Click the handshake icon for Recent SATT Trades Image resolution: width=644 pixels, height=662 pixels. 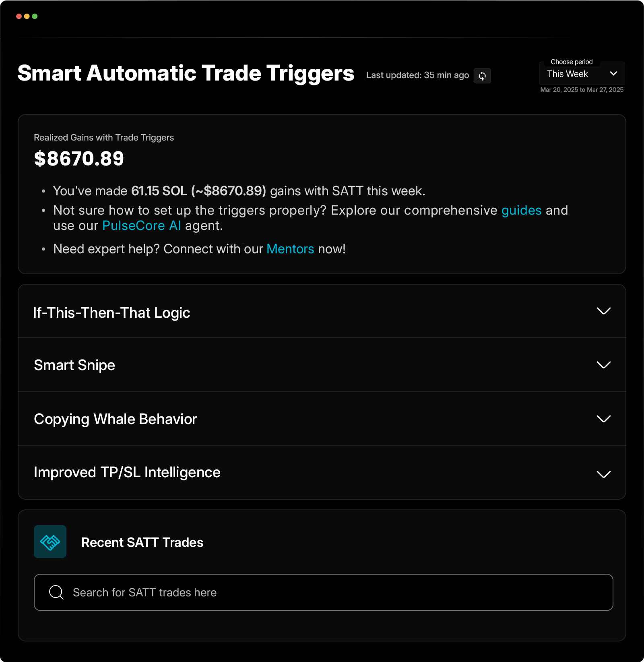[x=50, y=542]
